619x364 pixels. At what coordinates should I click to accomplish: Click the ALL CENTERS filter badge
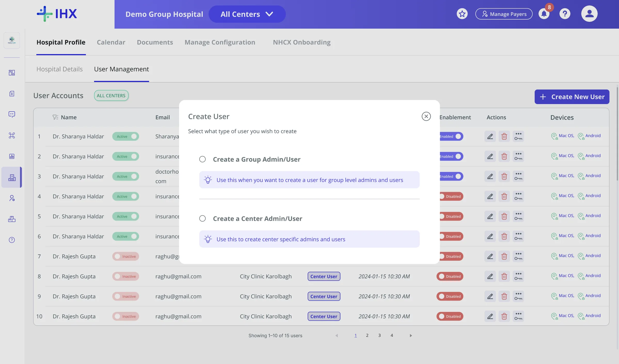(x=111, y=95)
